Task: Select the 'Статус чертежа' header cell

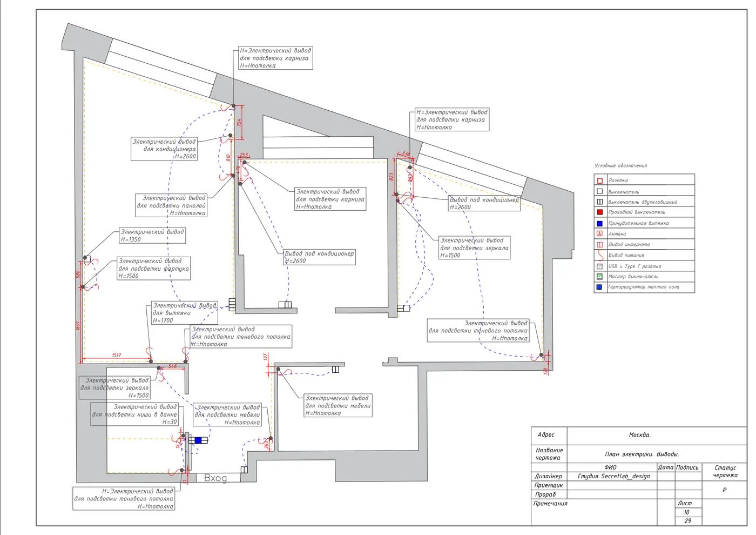Action: tap(725, 471)
